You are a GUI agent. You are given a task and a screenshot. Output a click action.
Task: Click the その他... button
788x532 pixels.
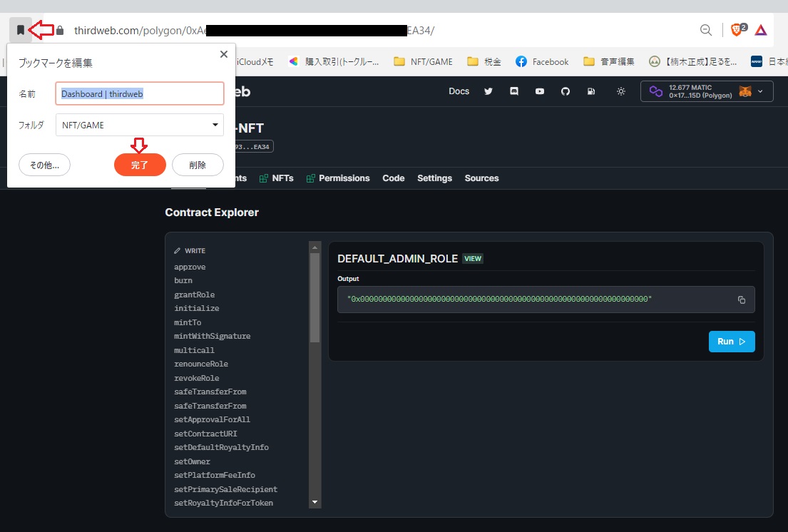[x=44, y=165]
